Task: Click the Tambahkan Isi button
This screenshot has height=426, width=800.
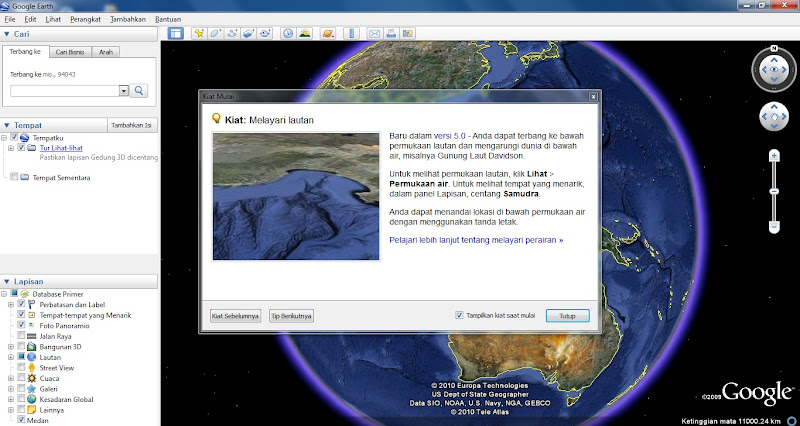Action: coord(132,125)
